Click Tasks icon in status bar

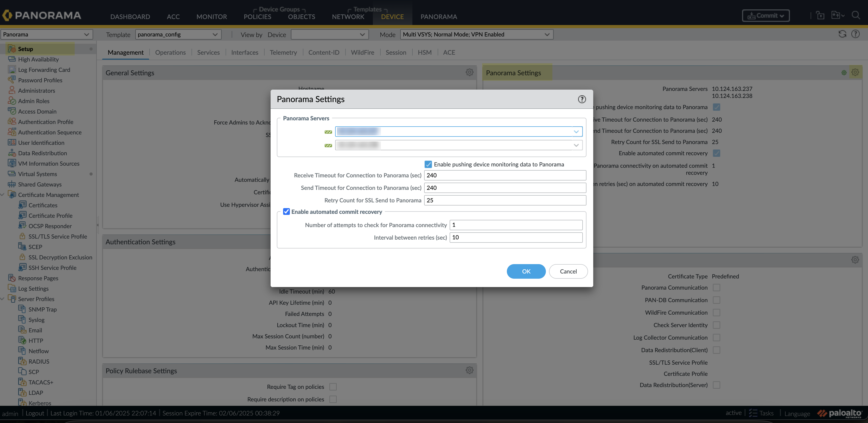pyautogui.click(x=753, y=413)
